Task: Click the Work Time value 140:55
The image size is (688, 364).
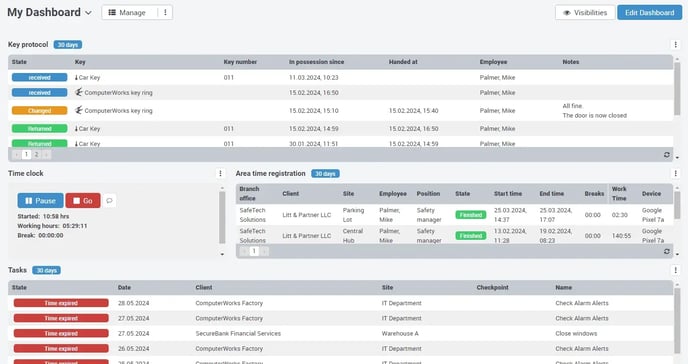Action: point(621,236)
